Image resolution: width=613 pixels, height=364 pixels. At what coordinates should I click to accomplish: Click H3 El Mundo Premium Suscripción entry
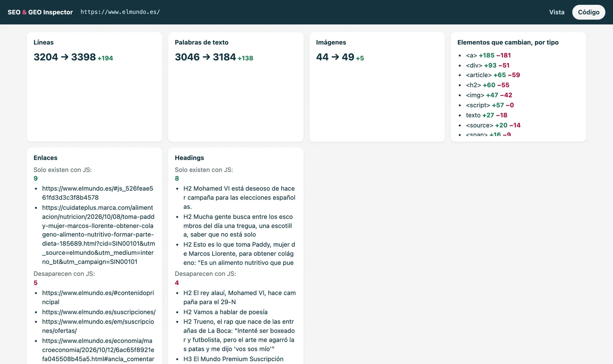(233, 359)
